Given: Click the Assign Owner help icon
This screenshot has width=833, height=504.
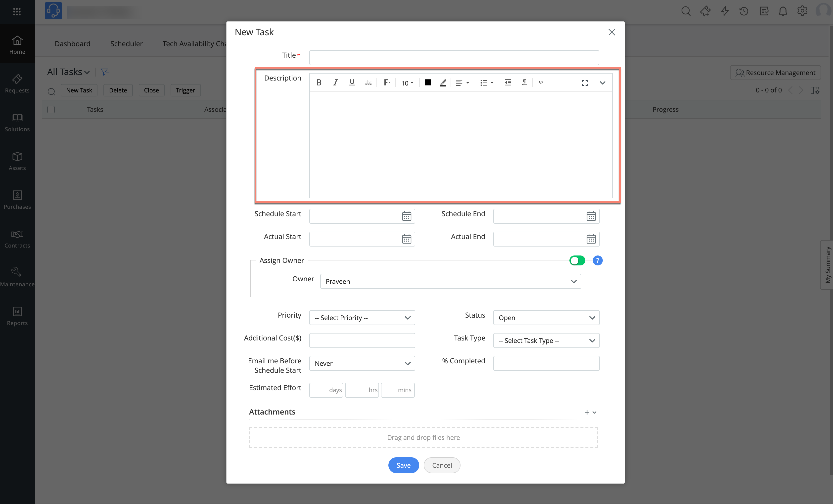Looking at the screenshot, I should point(597,260).
